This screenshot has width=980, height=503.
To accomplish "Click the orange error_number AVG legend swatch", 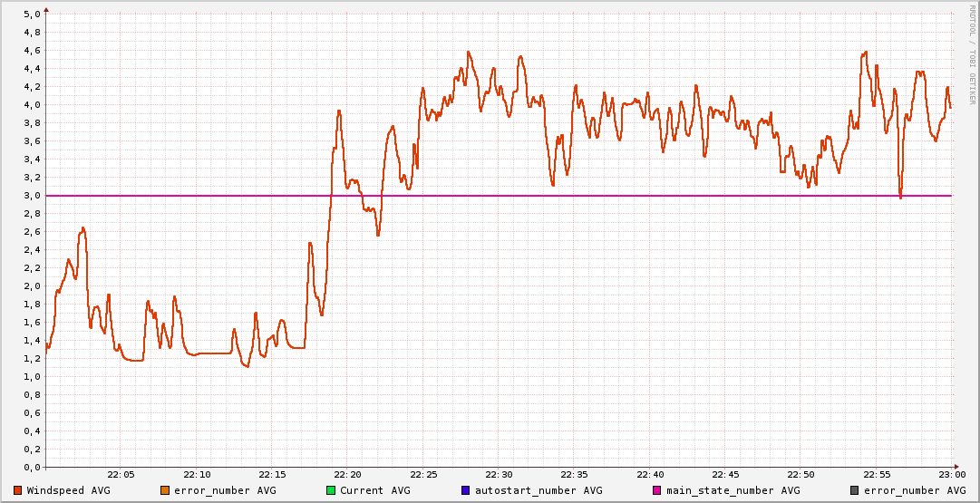I will click(x=164, y=490).
